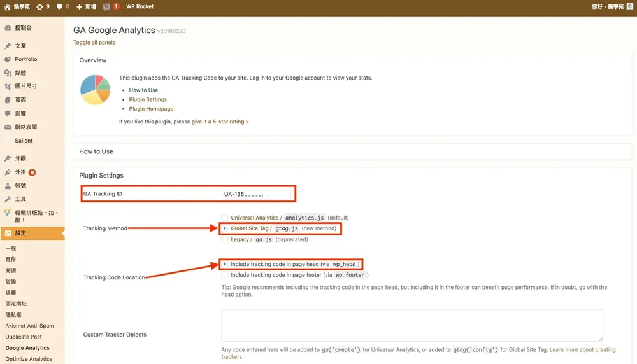This screenshot has width=637, height=364.
Task: Open Permalinks settings submenu item
Action: (x=17, y=304)
